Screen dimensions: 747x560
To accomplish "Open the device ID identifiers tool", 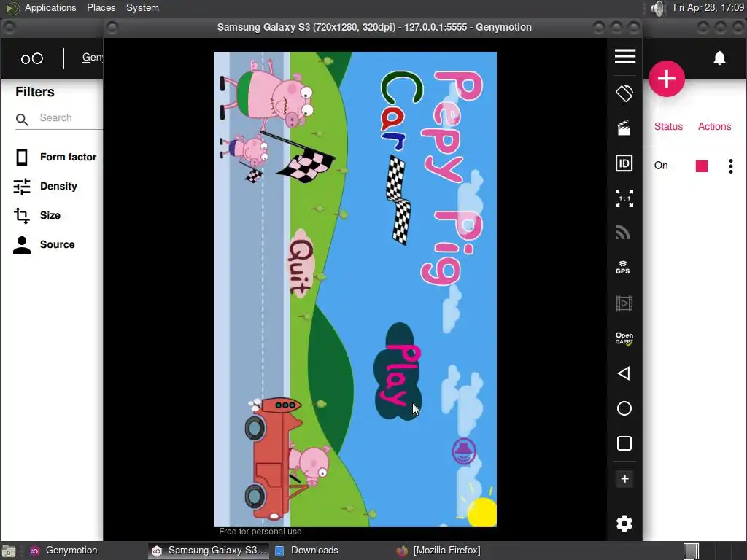I will pos(624,163).
